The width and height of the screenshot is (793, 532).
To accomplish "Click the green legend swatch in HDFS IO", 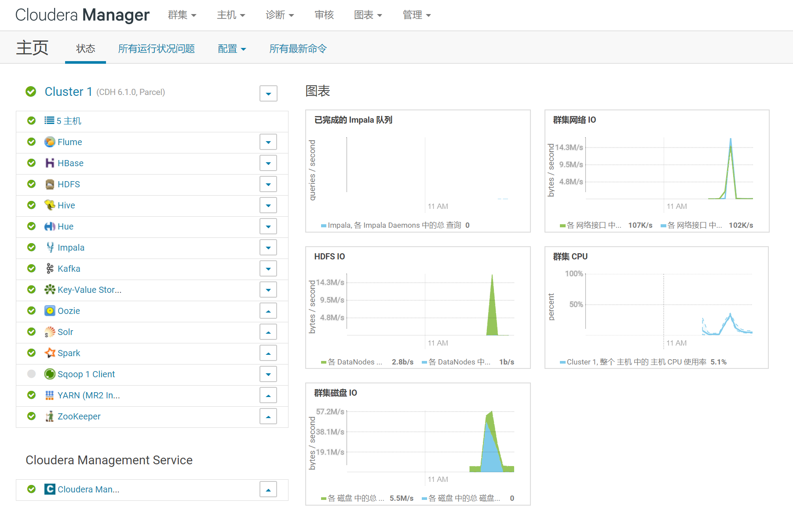I will point(324,362).
